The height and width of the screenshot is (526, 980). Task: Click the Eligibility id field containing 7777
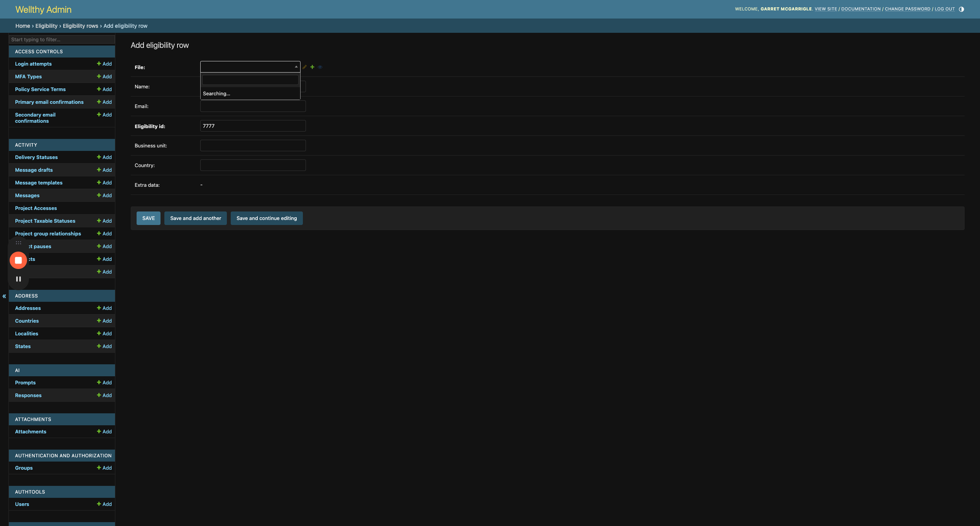click(x=253, y=126)
